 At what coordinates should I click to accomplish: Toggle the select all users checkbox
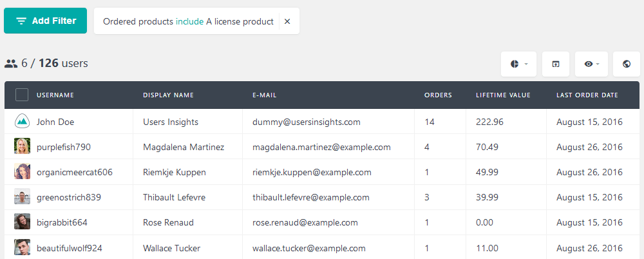(22, 95)
